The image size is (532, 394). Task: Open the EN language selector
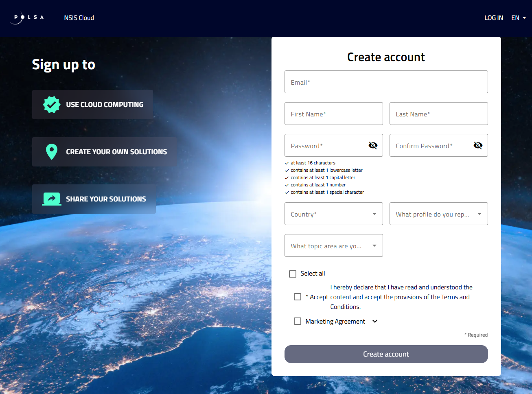pos(519,18)
